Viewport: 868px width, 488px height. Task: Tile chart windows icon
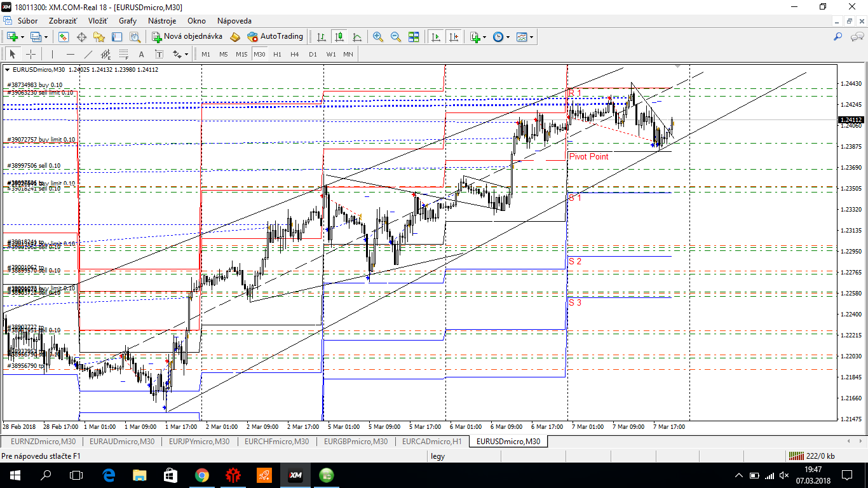click(414, 37)
